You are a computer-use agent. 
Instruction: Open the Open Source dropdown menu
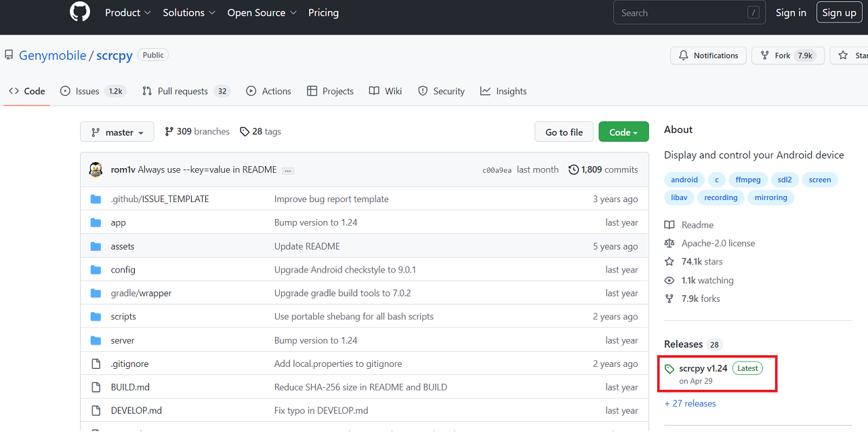pos(262,13)
